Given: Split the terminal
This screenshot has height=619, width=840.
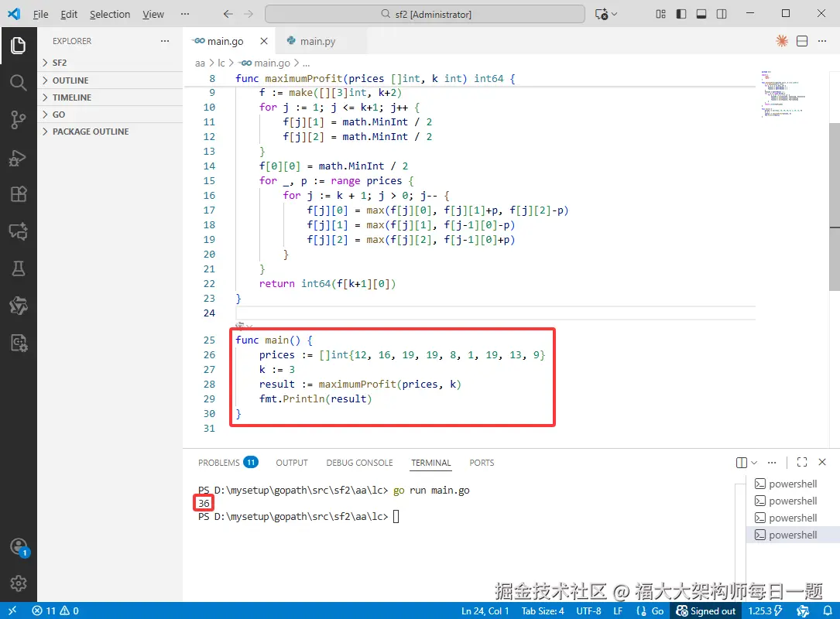Looking at the screenshot, I should 742,463.
